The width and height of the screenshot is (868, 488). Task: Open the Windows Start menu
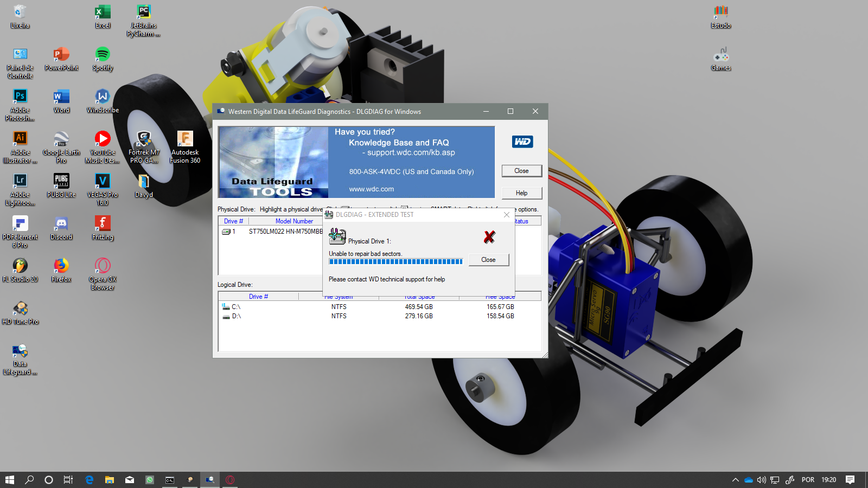(x=10, y=480)
